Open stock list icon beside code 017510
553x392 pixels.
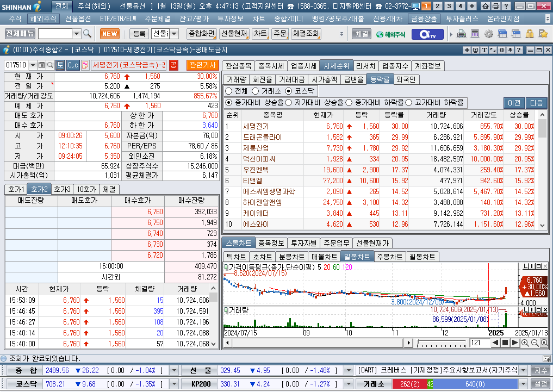point(41,65)
